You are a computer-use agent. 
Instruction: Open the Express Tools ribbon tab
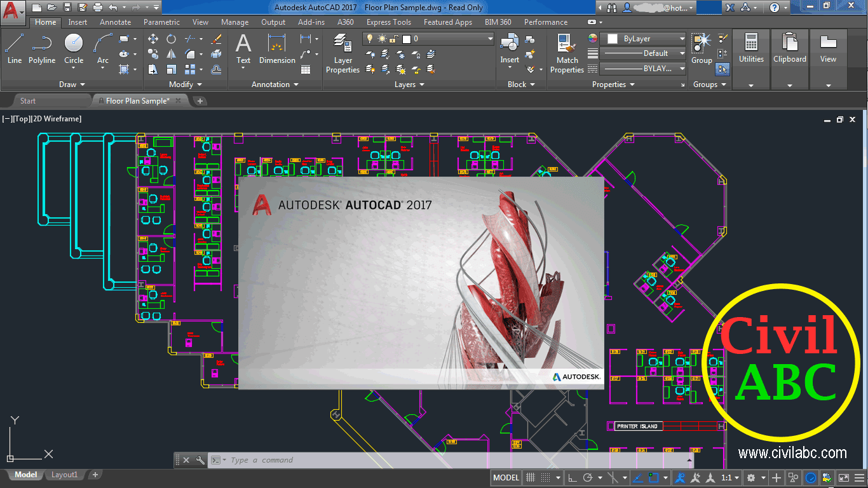click(x=389, y=22)
